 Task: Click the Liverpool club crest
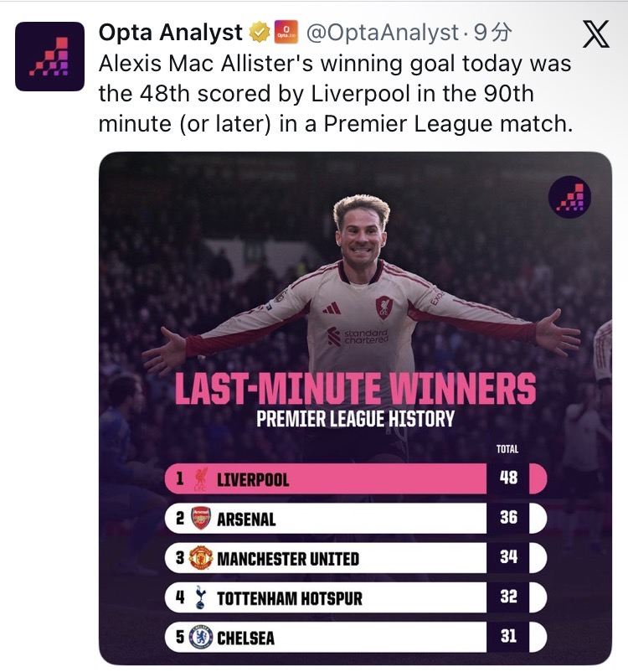click(201, 479)
